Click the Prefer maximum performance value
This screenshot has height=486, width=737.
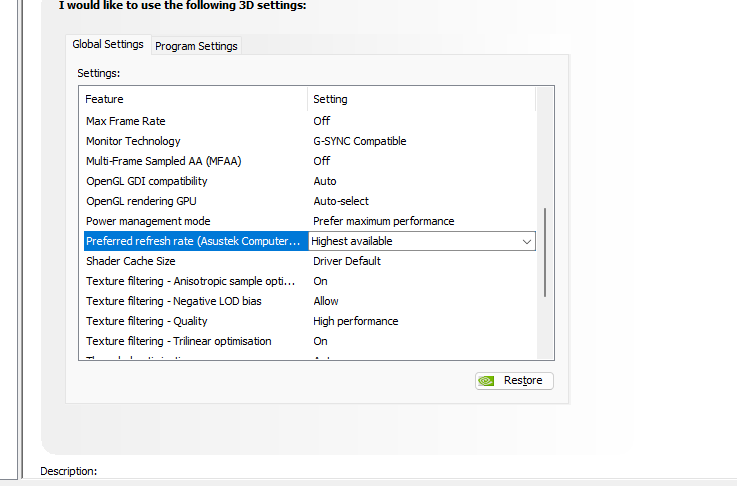pos(383,221)
